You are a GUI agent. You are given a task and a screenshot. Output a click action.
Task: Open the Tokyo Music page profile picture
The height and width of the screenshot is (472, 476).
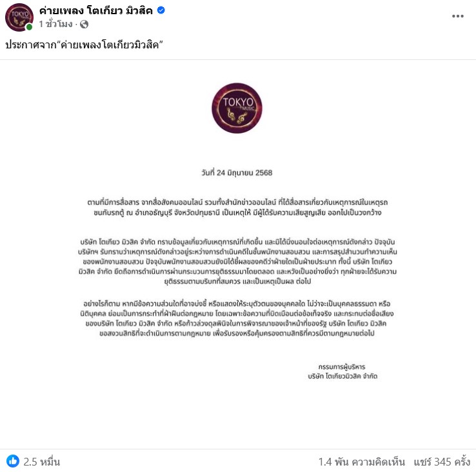click(x=19, y=17)
